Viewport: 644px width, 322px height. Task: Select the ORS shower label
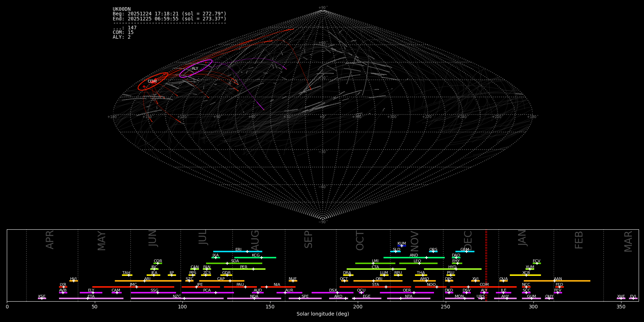(x=433, y=250)
